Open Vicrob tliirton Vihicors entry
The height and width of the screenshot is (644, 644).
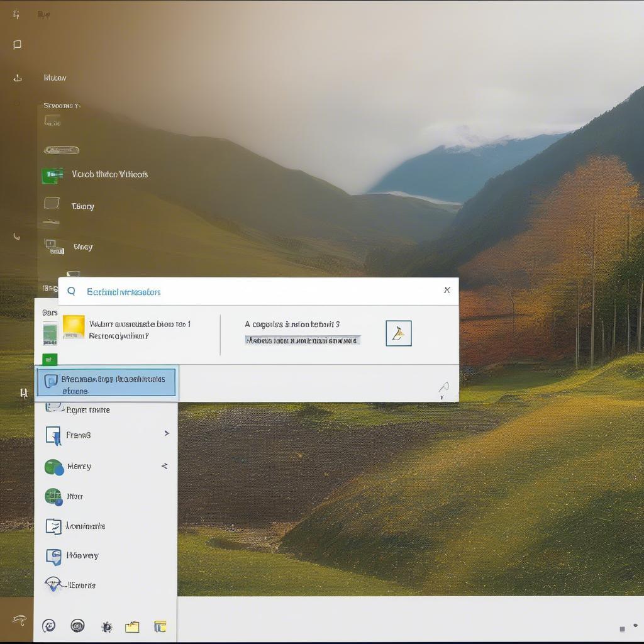coord(109,175)
